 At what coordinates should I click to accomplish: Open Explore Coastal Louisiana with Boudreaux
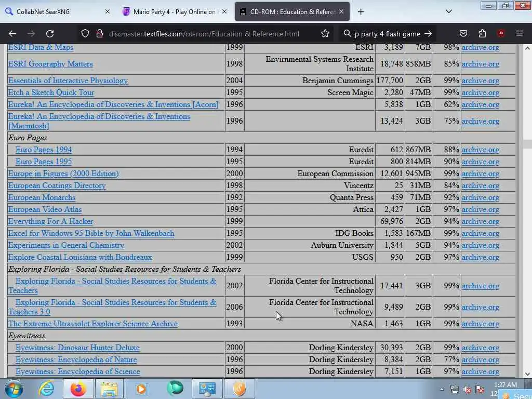[80, 257]
